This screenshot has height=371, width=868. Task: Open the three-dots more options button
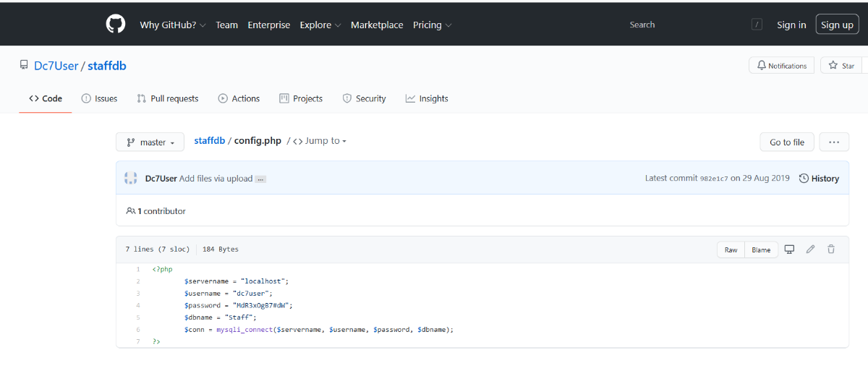[834, 142]
